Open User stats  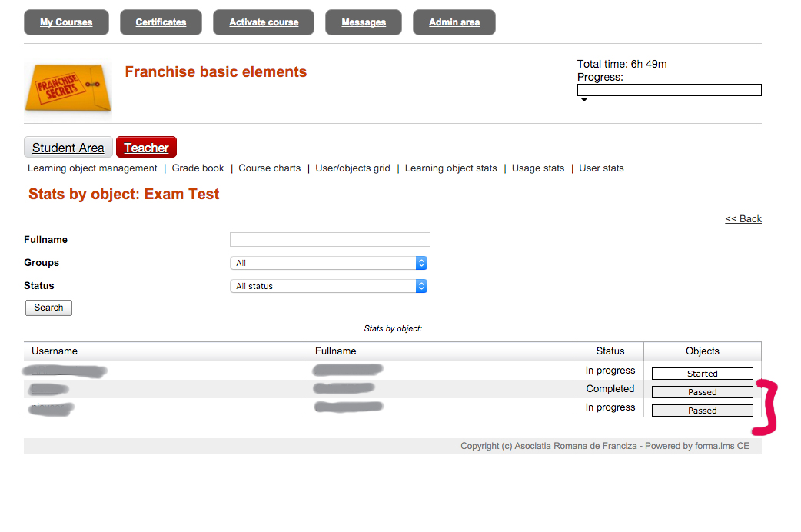[x=601, y=168]
